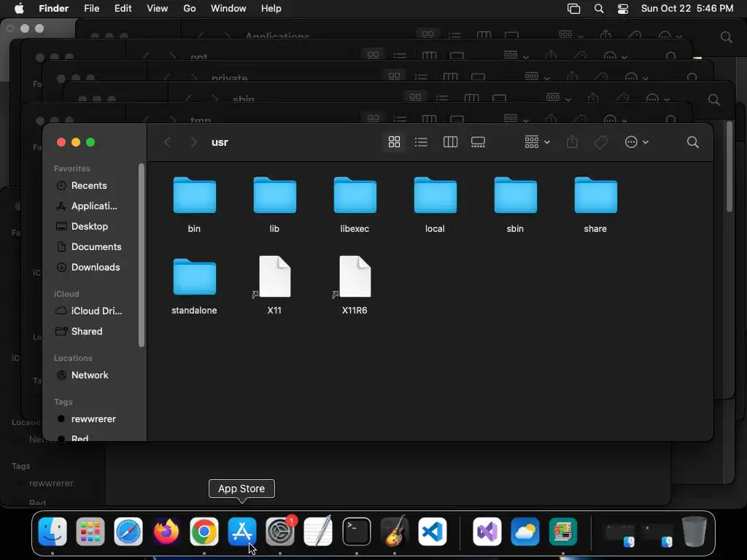Select the X11 alias file
747x560 pixels.
pyautogui.click(x=274, y=285)
